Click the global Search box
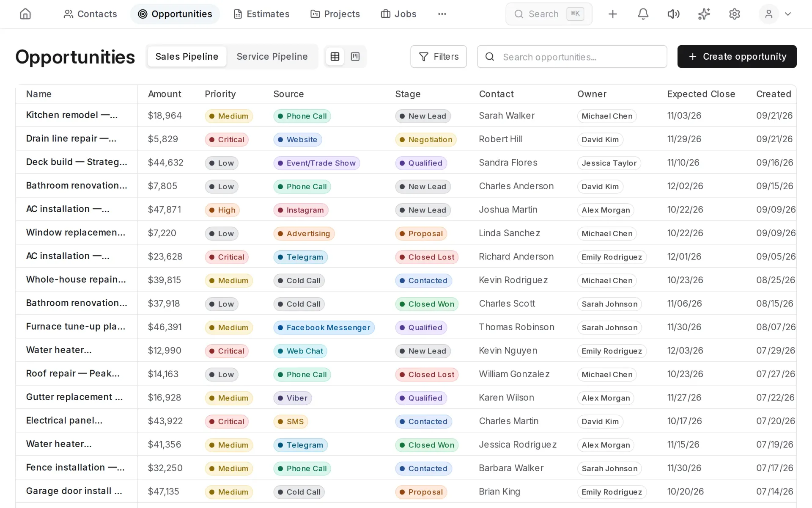812x508 pixels. (x=549, y=14)
